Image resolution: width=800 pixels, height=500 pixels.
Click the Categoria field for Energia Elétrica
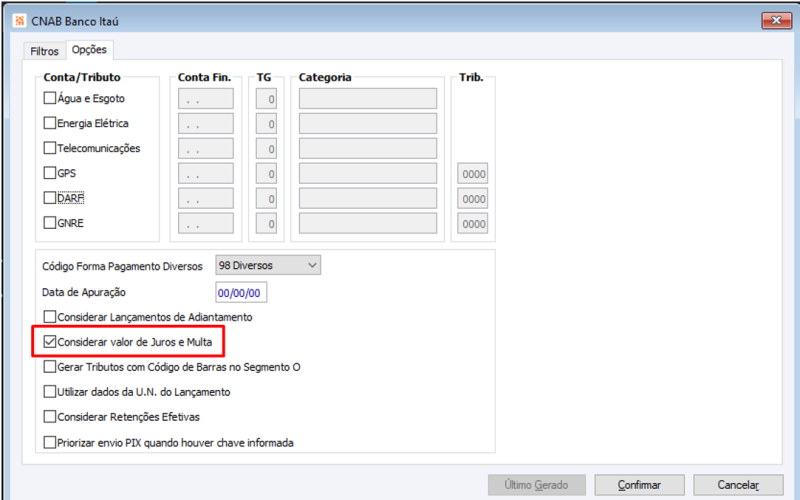point(368,123)
